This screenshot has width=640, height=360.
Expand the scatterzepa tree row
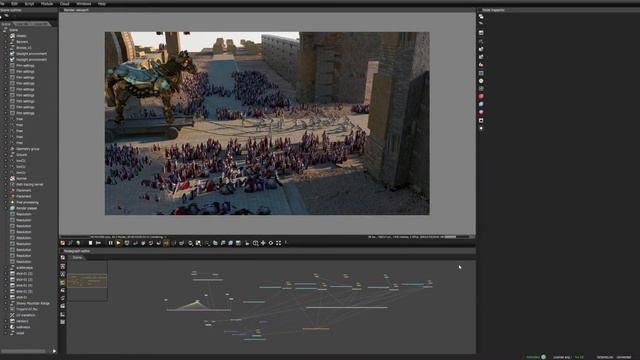click(x=6, y=268)
